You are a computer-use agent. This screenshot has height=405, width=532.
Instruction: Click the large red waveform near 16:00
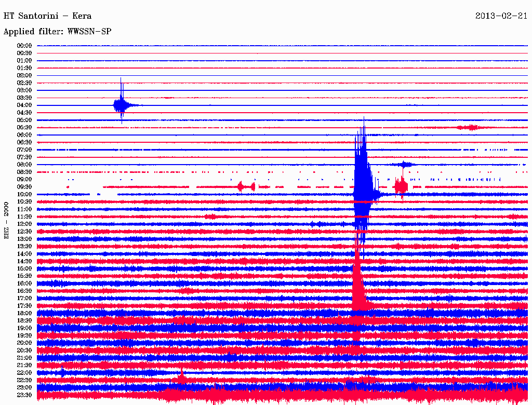(x=357, y=283)
